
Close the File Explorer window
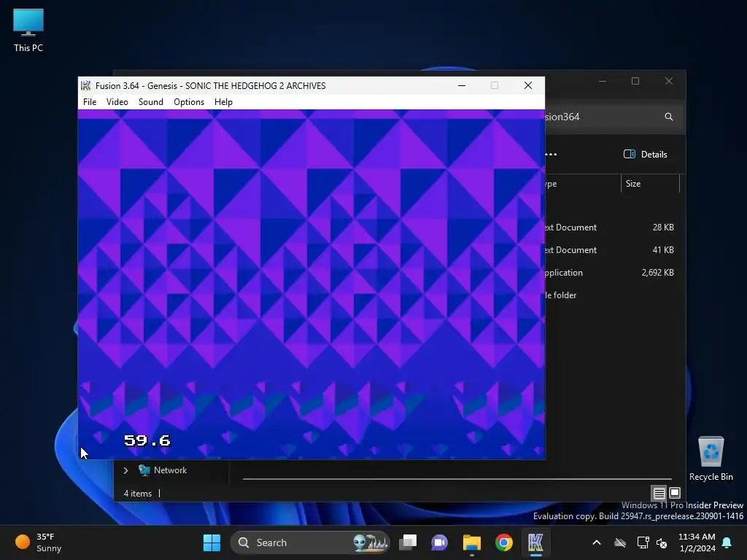(x=669, y=82)
